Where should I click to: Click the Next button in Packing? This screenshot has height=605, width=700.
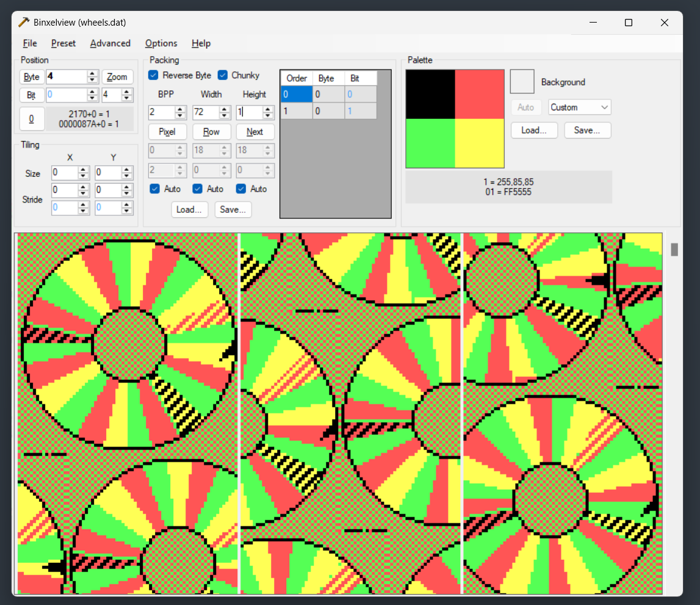point(254,131)
